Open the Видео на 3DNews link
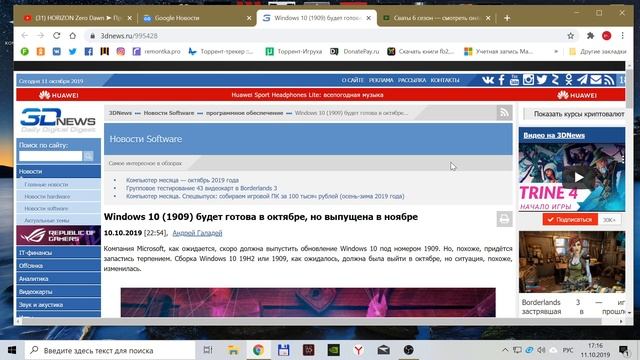Viewport: 640px width, 360px height. click(554, 135)
